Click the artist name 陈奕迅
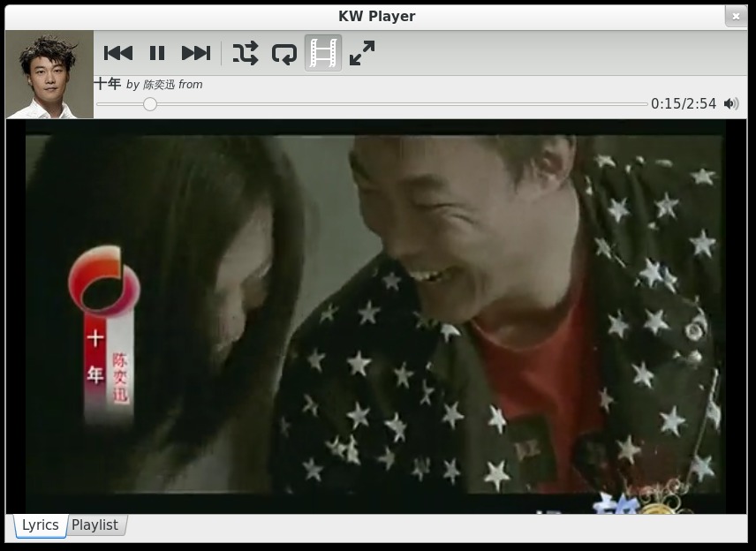The image size is (756, 551). click(x=159, y=85)
